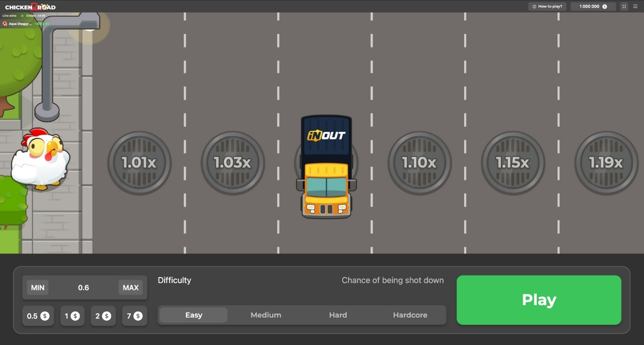Click the 1.03x manhole cover

coord(233,163)
